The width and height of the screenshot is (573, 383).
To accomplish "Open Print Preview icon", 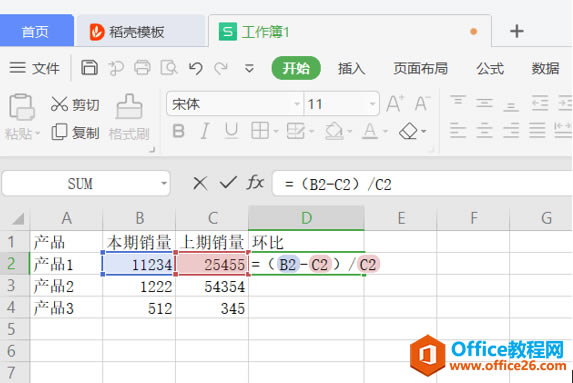I will (x=169, y=68).
